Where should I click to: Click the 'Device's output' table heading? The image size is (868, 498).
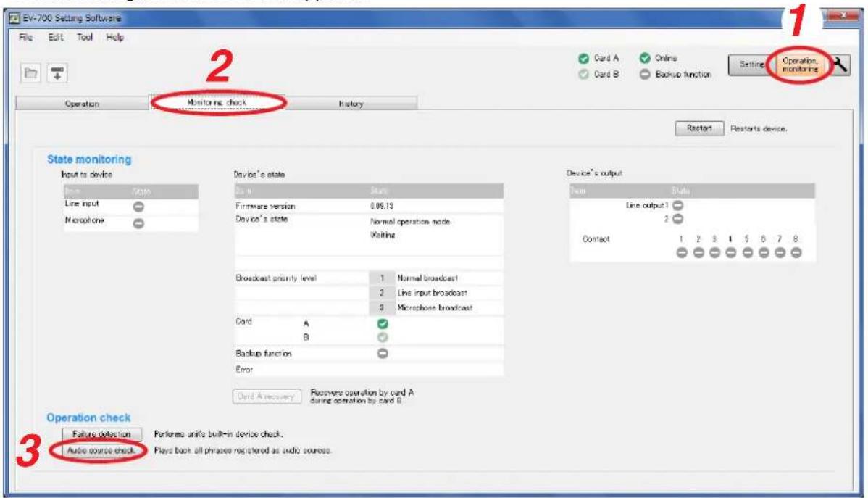[x=595, y=173]
